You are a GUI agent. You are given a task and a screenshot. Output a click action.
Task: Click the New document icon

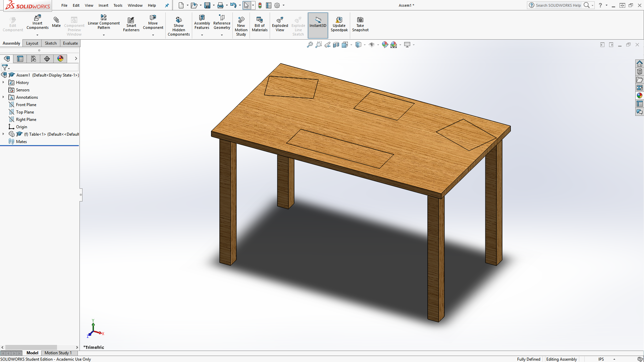click(181, 5)
